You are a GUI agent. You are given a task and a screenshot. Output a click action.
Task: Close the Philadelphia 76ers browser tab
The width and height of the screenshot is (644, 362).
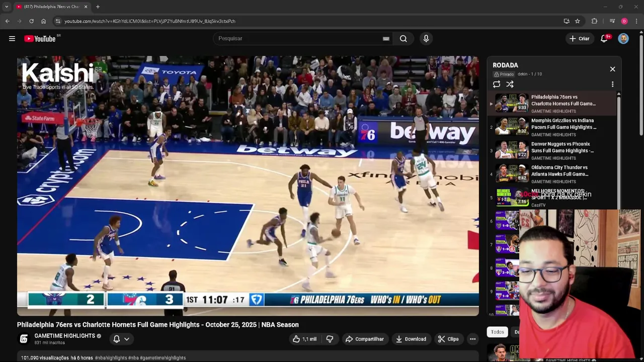[x=86, y=7]
